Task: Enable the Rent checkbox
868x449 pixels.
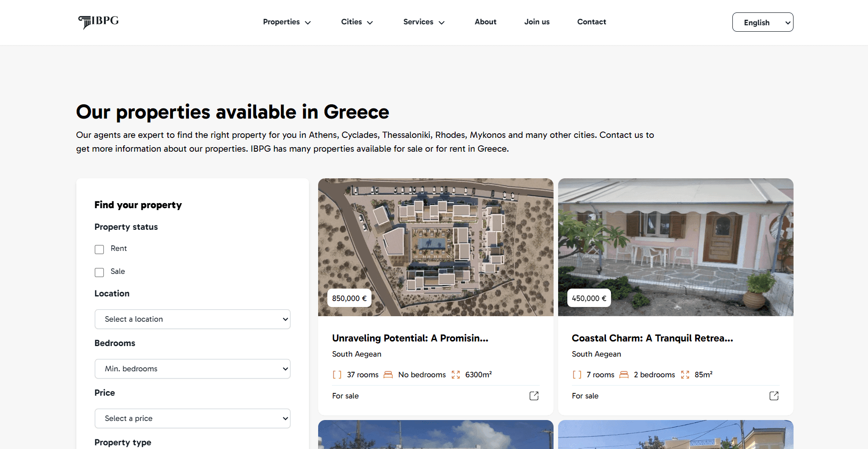Action: click(99, 249)
